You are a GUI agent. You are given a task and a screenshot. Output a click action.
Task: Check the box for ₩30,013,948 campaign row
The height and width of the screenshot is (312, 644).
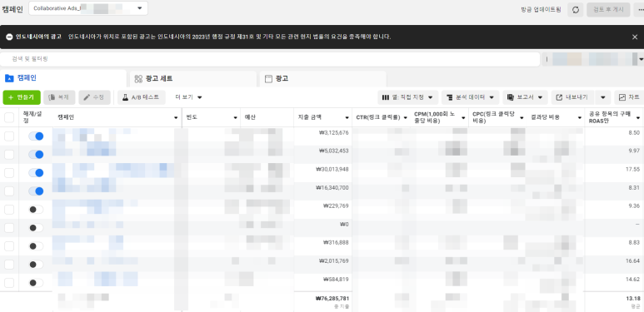click(x=9, y=173)
